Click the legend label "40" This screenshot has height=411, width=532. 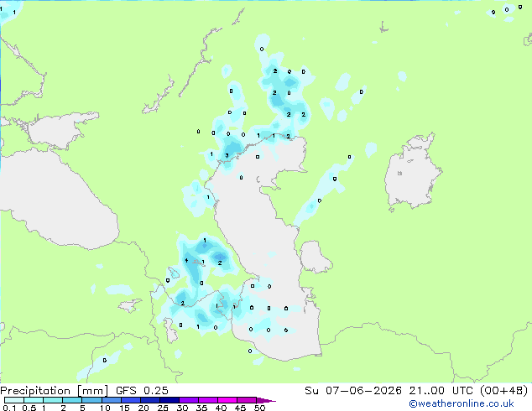coord(221,408)
